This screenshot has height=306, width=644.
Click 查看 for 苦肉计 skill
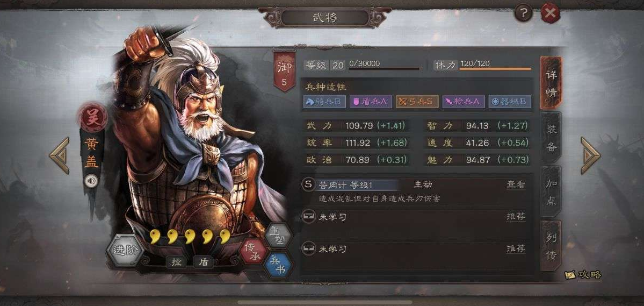click(516, 184)
